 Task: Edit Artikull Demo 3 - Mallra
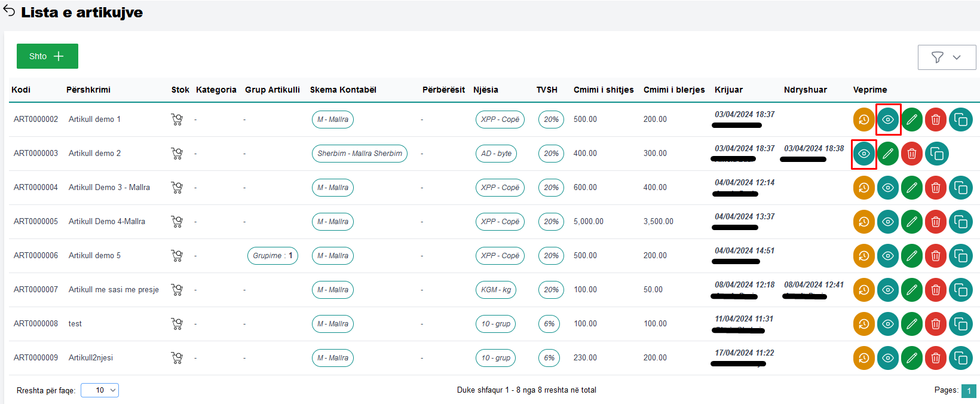tap(911, 188)
